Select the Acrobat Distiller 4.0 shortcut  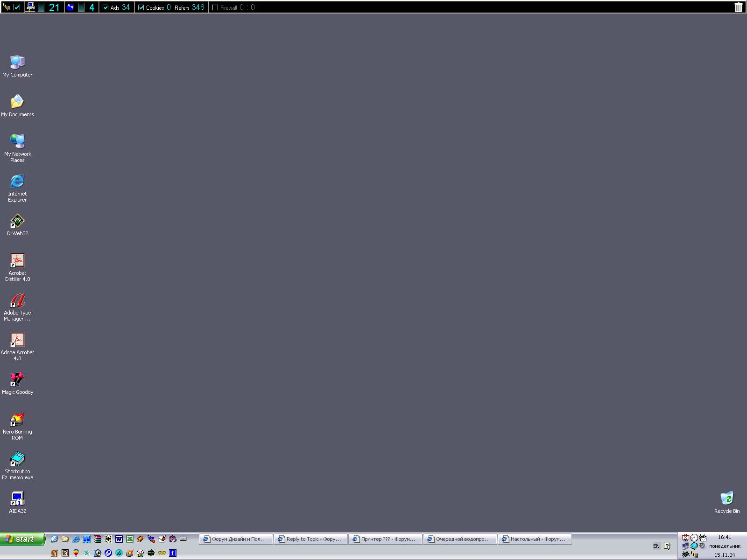(x=17, y=267)
